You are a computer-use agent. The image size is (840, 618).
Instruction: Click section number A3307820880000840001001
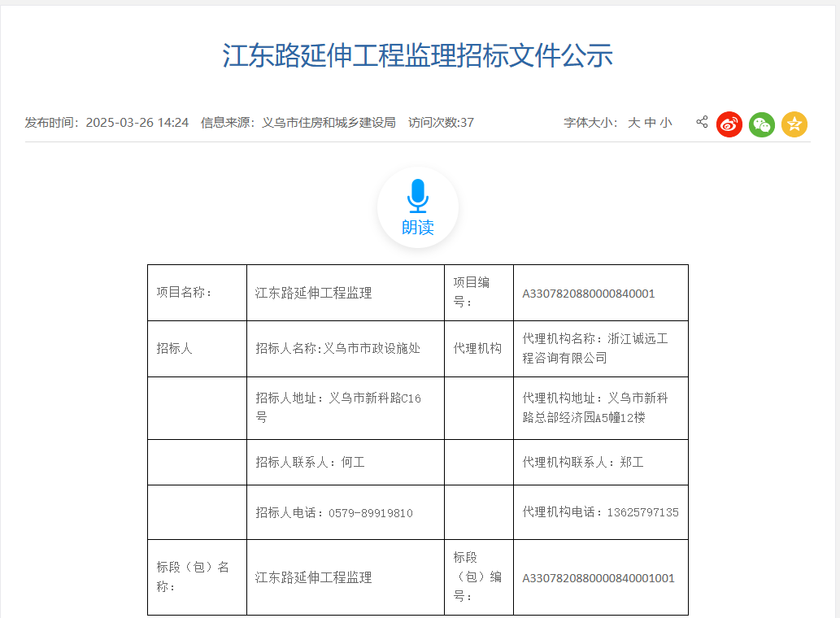point(598,578)
